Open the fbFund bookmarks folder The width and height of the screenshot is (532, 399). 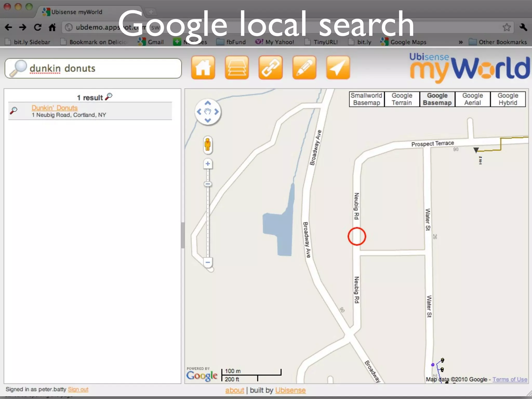231,42
